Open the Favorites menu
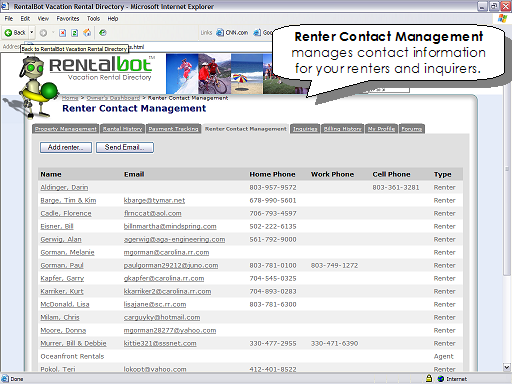Screen dimensions: 512x384 [68, 19]
